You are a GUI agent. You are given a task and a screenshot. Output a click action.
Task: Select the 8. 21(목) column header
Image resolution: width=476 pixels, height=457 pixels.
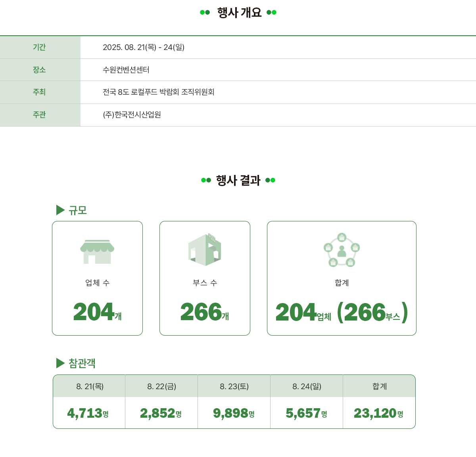89,386
